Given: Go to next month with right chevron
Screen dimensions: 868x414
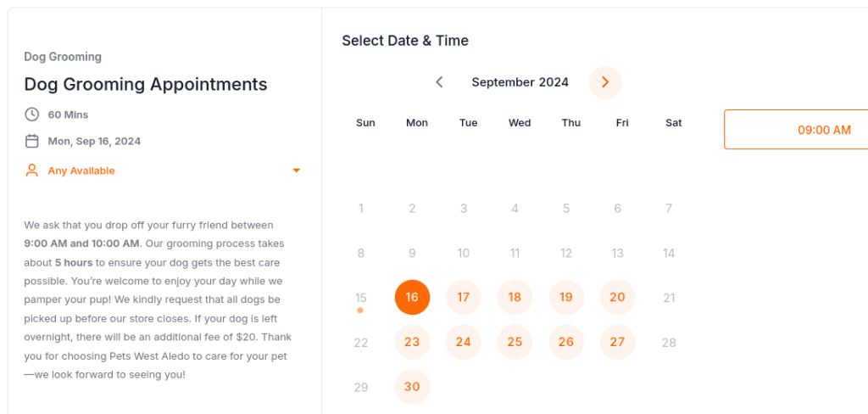Looking at the screenshot, I should coord(605,82).
